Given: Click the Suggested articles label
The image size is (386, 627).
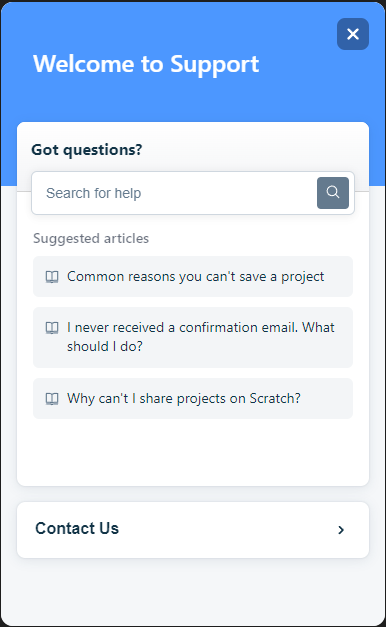Looking at the screenshot, I should pyautogui.click(x=91, y=238).
